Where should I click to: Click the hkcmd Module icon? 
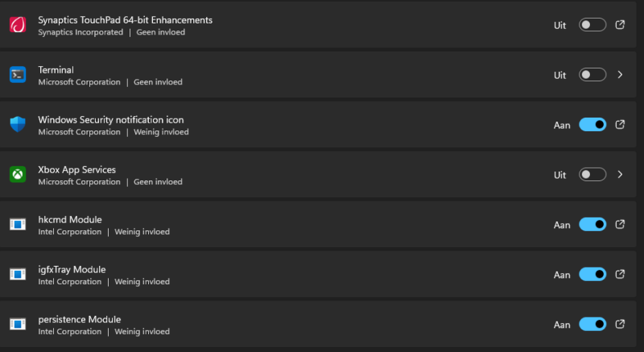18,225
